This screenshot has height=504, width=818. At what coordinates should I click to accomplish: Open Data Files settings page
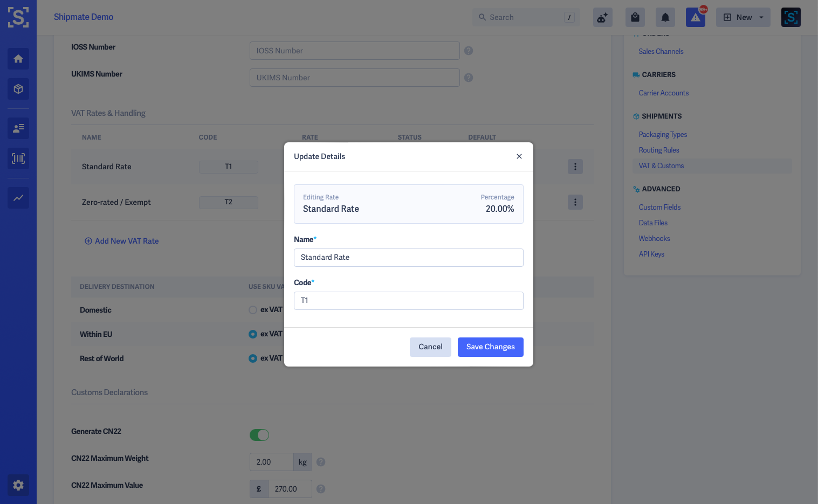[653, 223]
